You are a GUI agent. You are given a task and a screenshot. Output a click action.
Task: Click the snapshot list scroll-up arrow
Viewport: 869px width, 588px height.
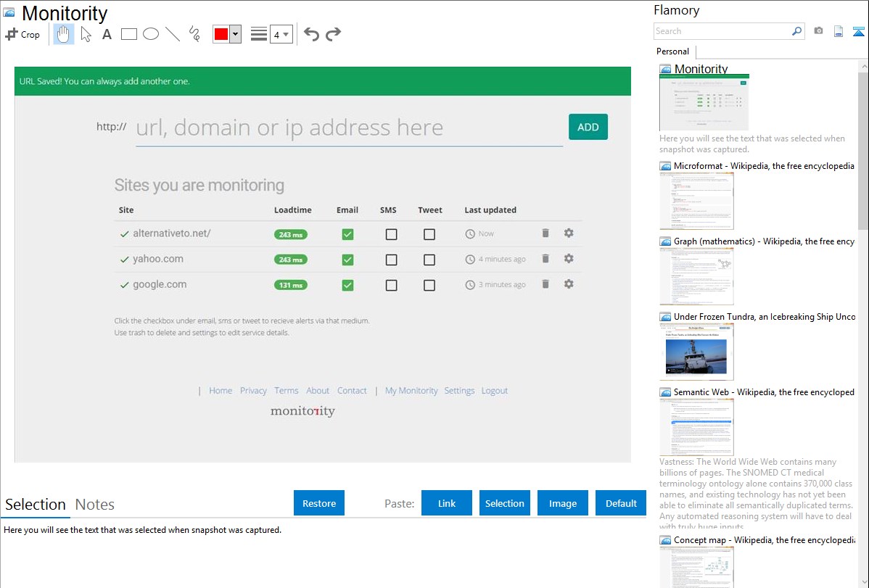(863, 66)
